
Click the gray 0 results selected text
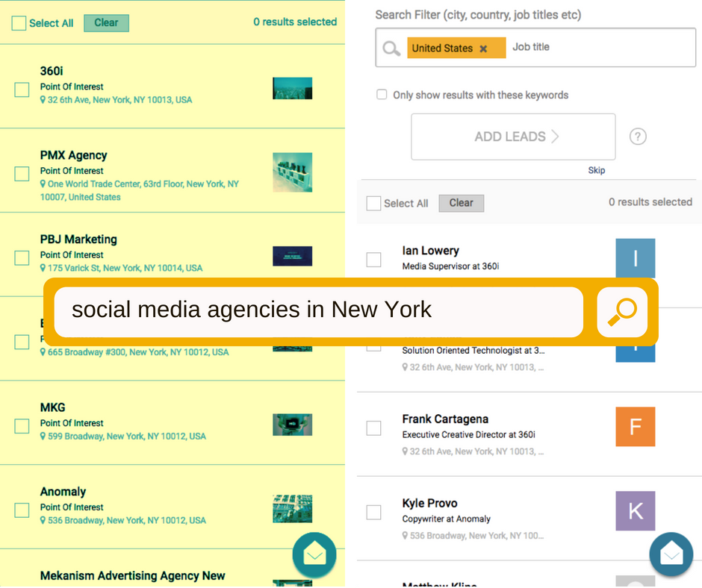click(650, 202)
